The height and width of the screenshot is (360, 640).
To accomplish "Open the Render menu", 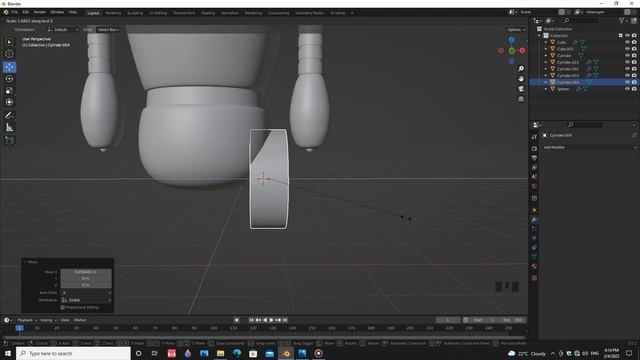I will pos(40,12).
